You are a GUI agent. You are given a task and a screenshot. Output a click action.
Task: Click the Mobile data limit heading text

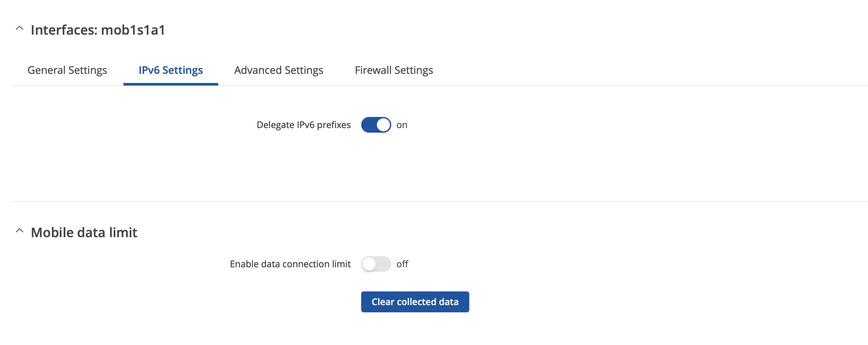(x=84, y=232)
